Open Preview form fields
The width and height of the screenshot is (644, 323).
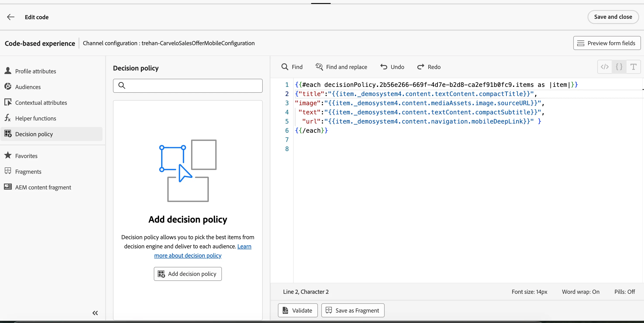607,43
